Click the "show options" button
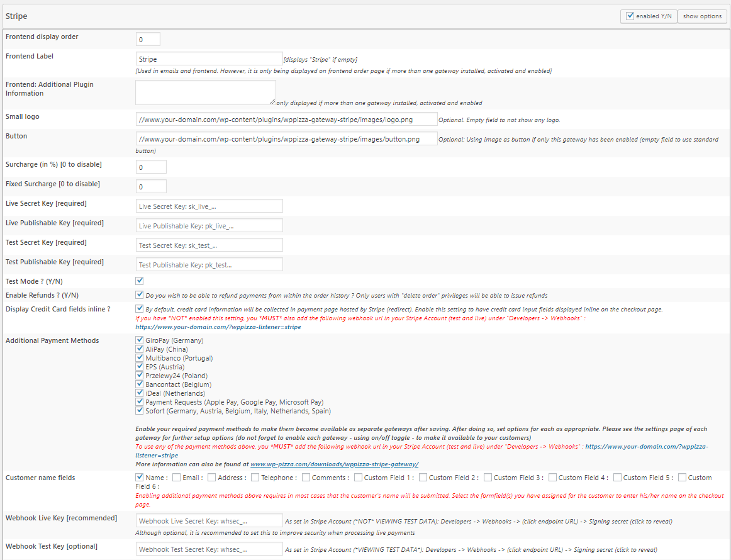 point(702,16)
